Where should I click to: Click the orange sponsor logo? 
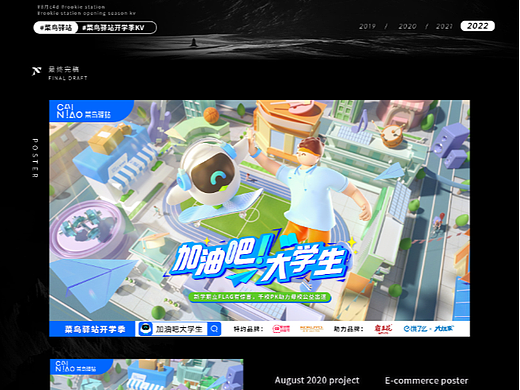click(312, 329)
